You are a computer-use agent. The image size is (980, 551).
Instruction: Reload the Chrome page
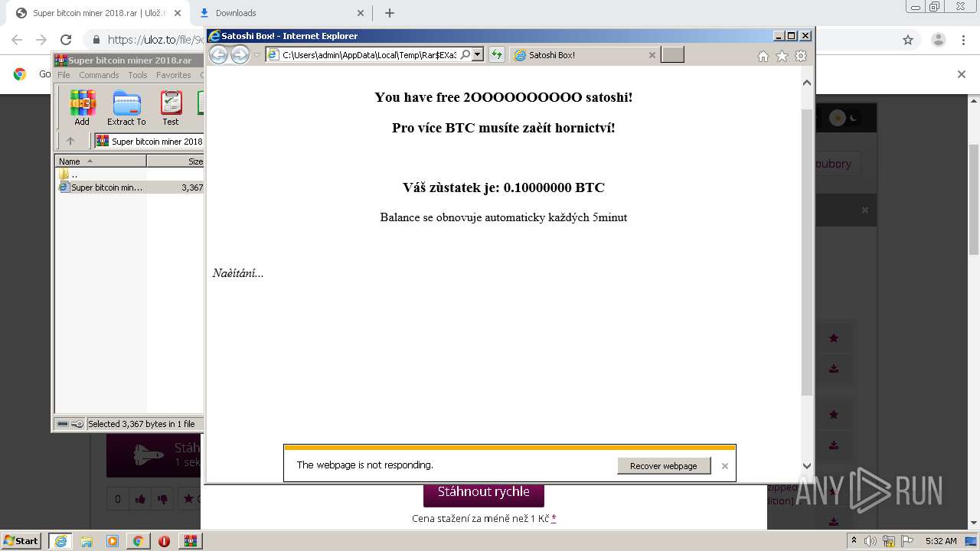(x=66, y=40)
